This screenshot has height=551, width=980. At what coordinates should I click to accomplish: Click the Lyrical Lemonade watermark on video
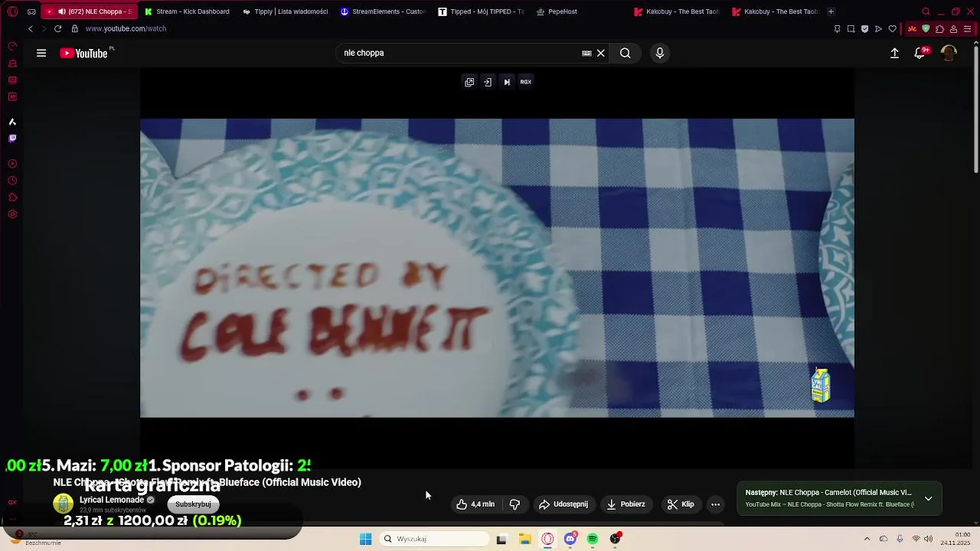tap(821, 385)
